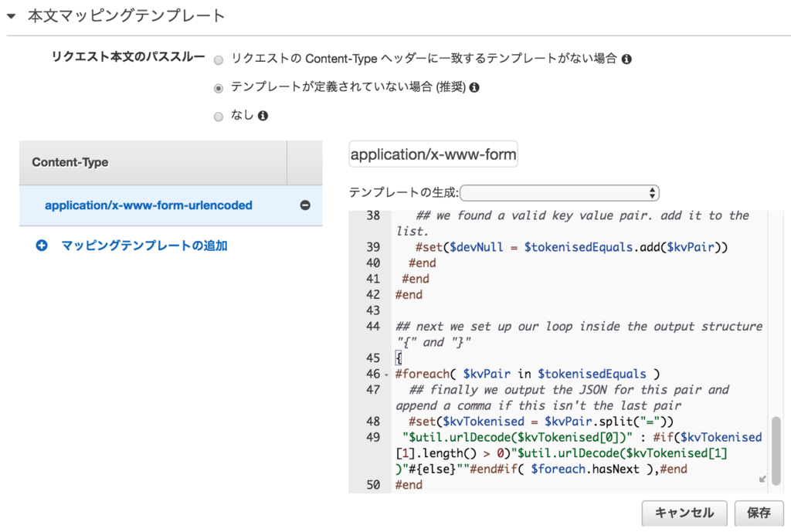Click line number 50 in gutter
The height and width of the screenshot is (532, 791).
point(373,485)
